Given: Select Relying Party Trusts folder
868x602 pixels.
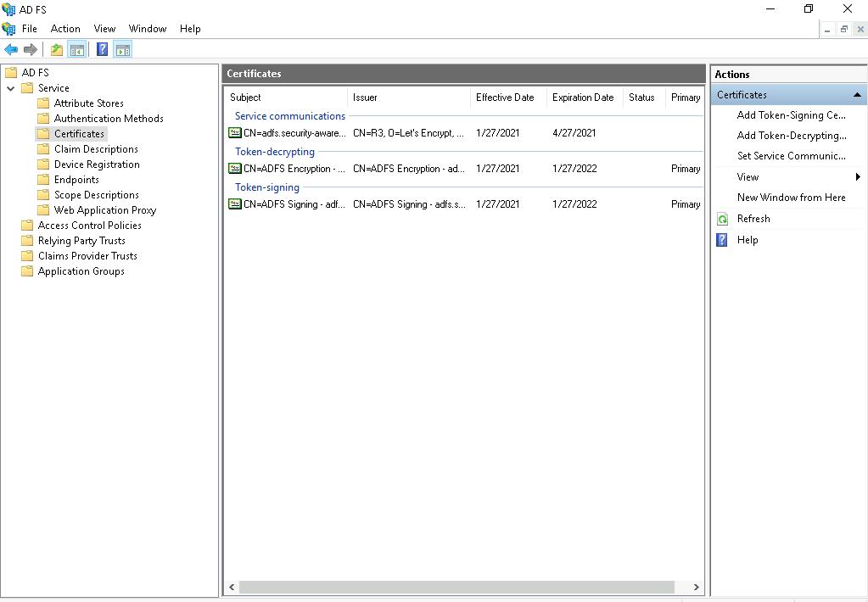Looking at the screenshot, I should tap(81, 241).
